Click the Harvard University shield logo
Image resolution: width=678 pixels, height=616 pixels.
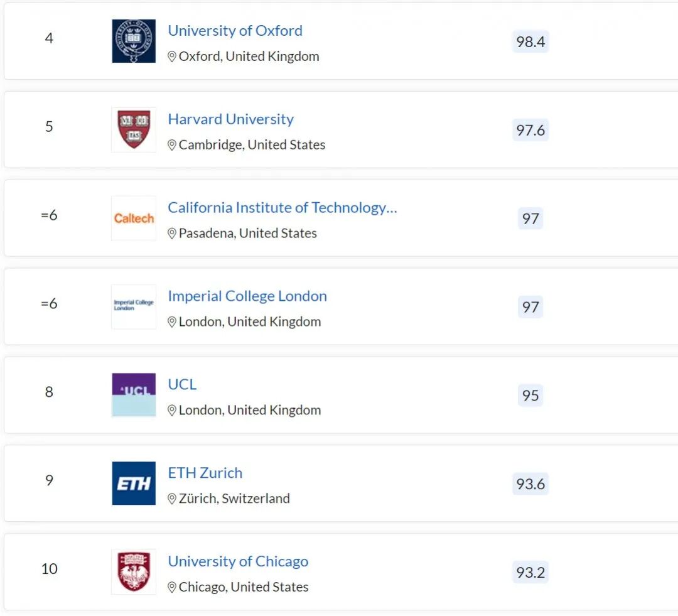(134, 130)
